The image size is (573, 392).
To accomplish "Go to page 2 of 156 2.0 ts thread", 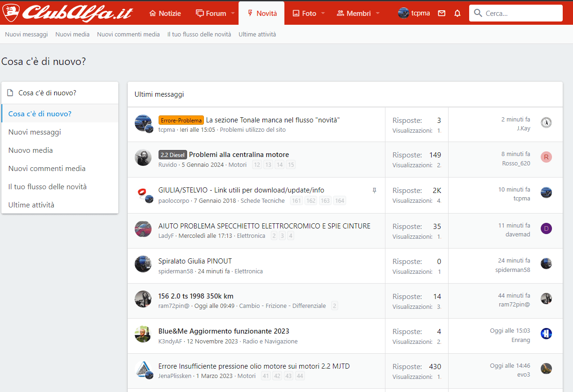I will click(334, 306).
